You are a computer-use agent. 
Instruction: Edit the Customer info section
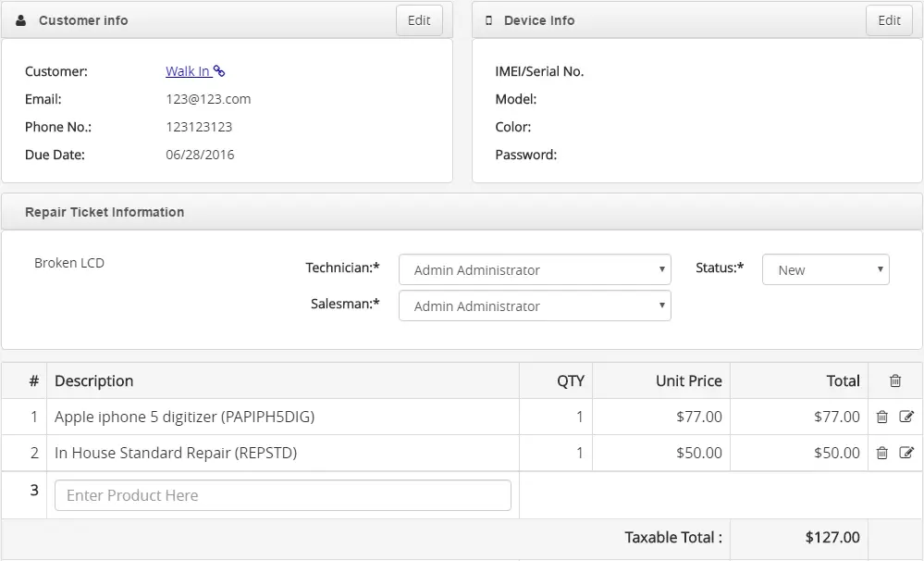(x=419, y=19)
